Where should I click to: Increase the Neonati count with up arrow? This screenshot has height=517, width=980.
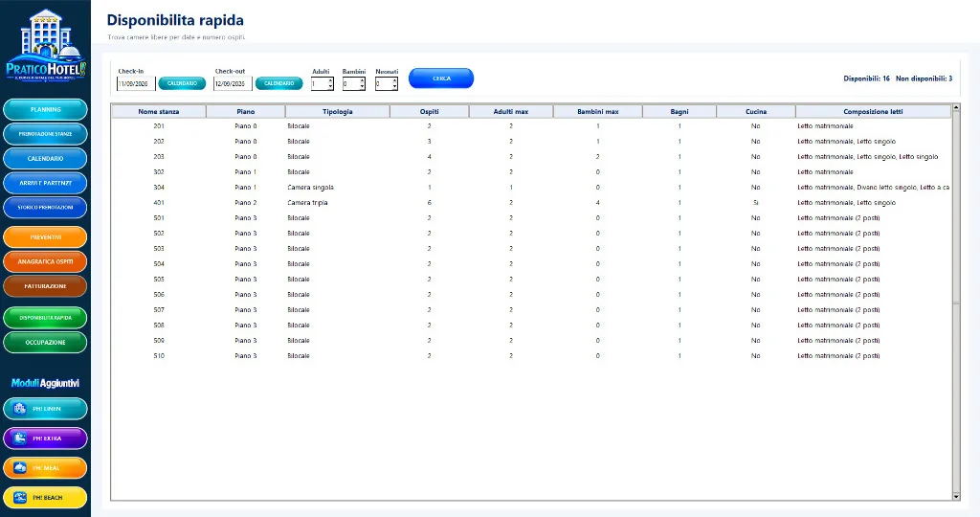[x=394, y=80]
